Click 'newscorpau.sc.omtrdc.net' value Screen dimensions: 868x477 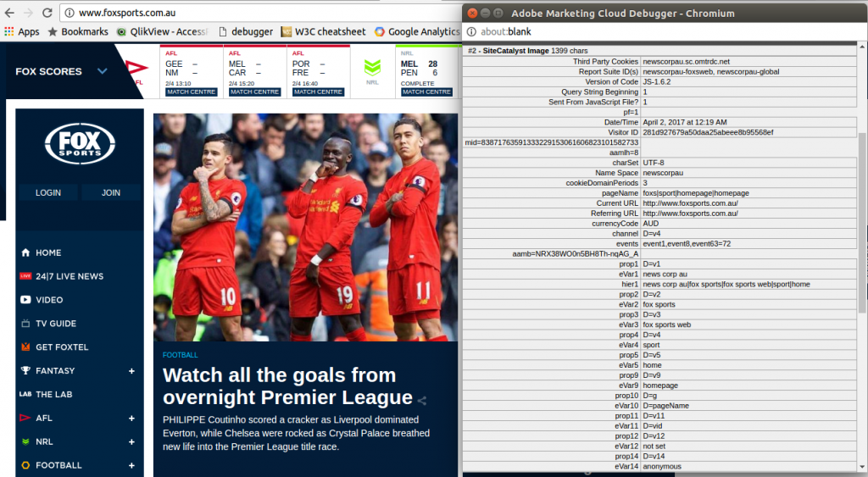point(687,61)
